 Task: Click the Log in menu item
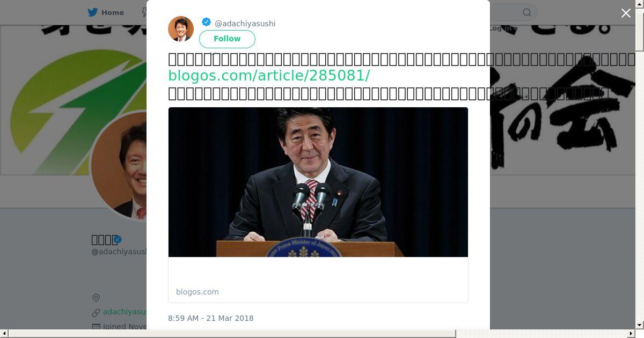(502, 28)
